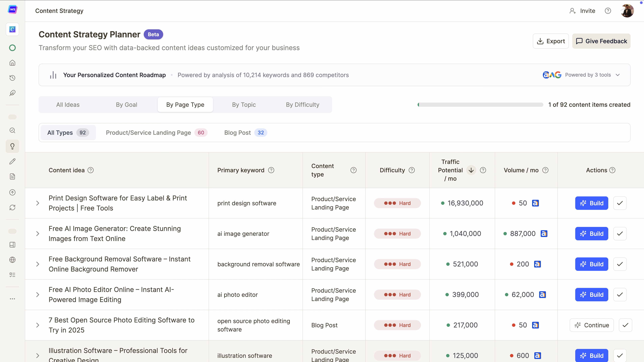Viewport: 644px width, 362px height.
Task: Switch to the By Topic tab
Action: [x=244, y=105]
